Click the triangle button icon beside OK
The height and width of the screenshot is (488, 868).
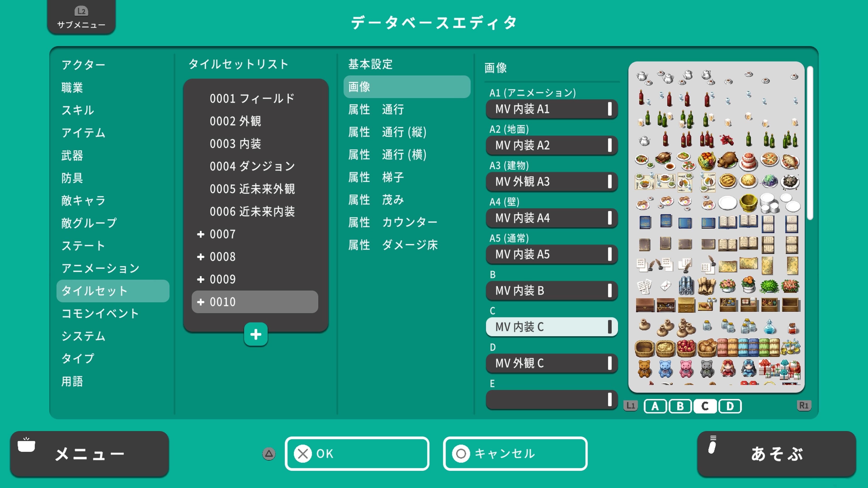(x=269, y=454)
